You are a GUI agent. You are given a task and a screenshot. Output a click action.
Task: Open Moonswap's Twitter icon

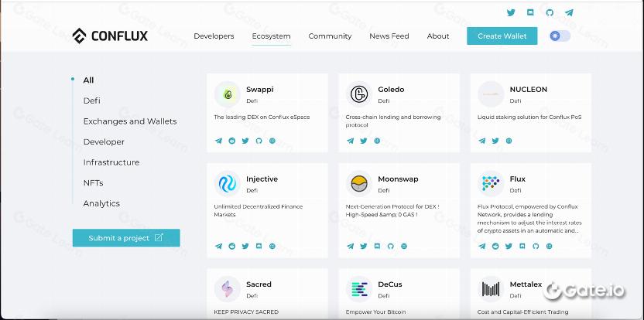click(364, 246)
